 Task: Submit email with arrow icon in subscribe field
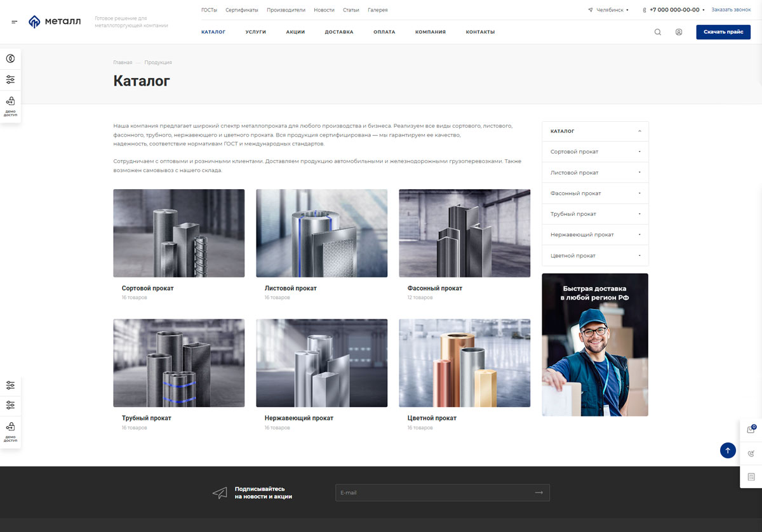click(538, 493)
